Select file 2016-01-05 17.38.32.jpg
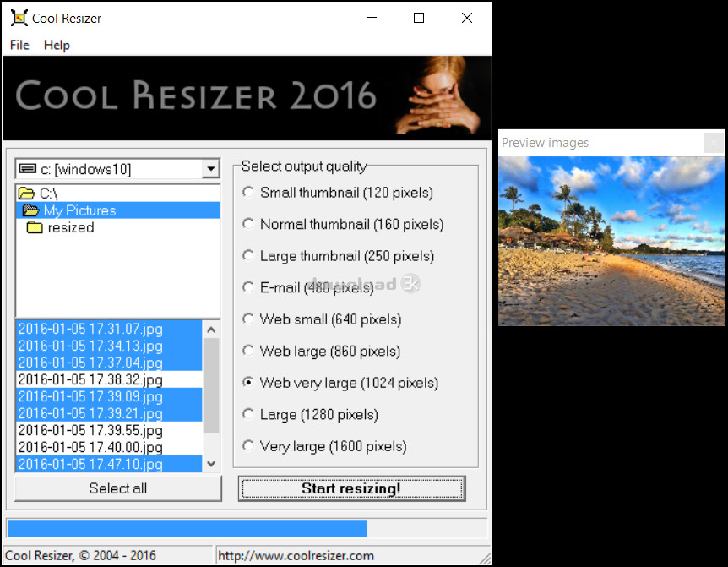 click(x=90, y=380)
